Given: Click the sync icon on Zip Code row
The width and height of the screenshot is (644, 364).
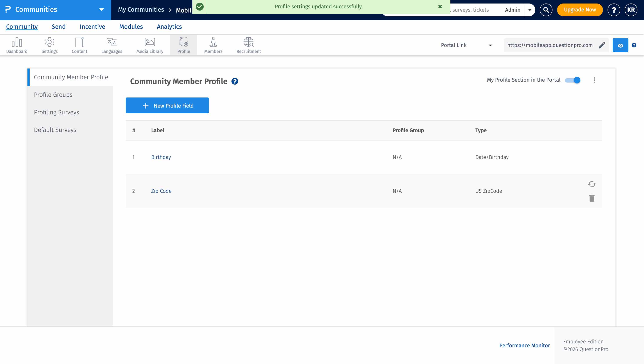Looking at the screenshot, I should coord(592,184).
